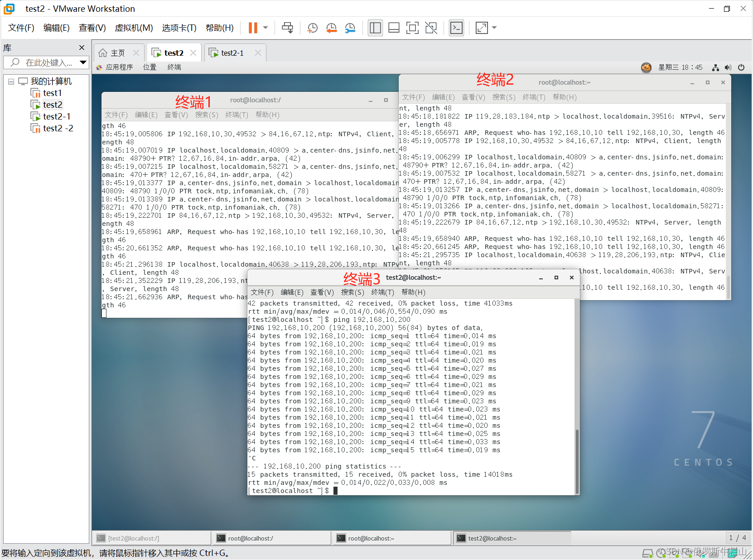
Task: Open the CentOS 位置 menu
Action: tap(150, 67)
